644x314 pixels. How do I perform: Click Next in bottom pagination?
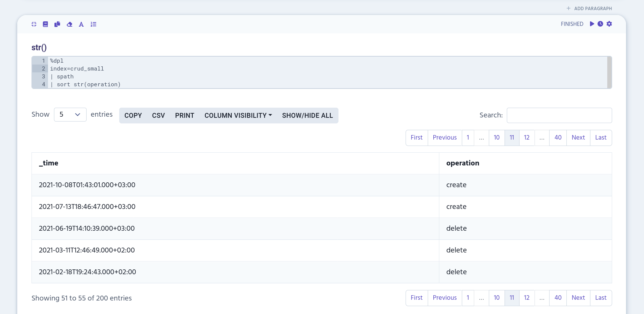click(x=578, y=298)
